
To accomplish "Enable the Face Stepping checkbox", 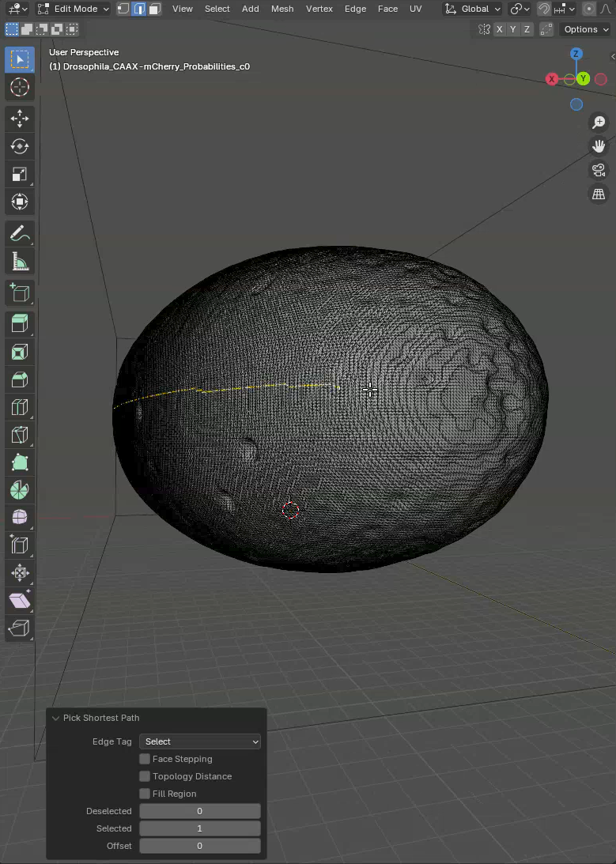I will (145, 759).
